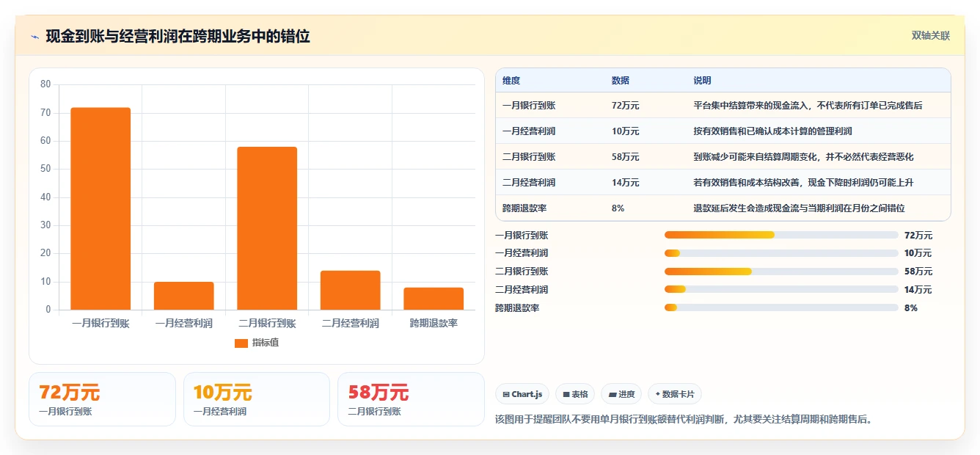The image size is (980, 455).
Task: Select the Chart.js tag chip
Action: click(x=522, y=394)
